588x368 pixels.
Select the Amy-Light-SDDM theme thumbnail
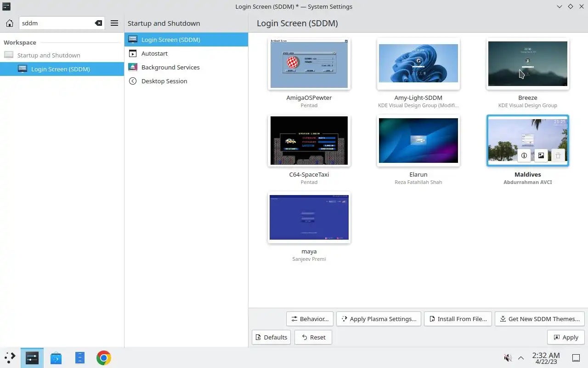[418, 63]
